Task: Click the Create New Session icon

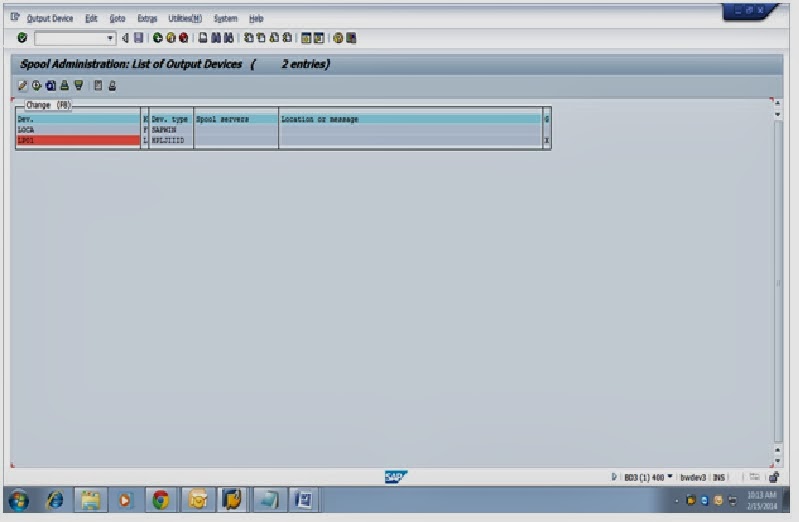Action: [x=306, y=38]
